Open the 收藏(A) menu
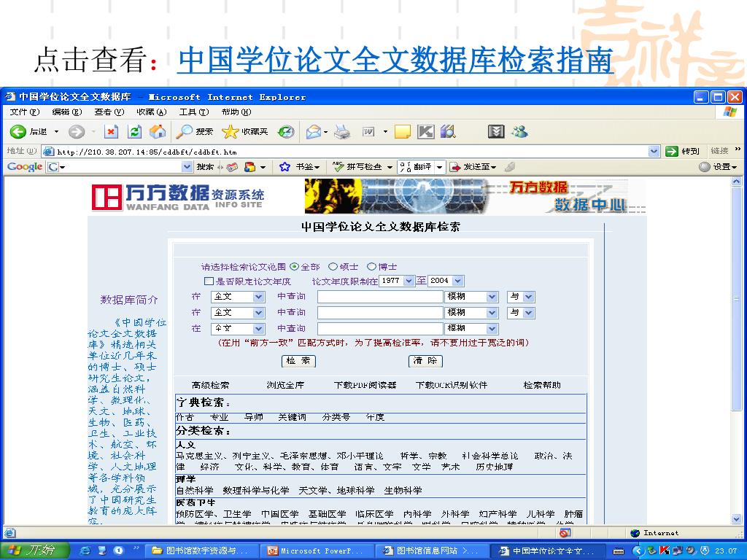747x560 pixels. pyautogui.click(x=152, y=112)
